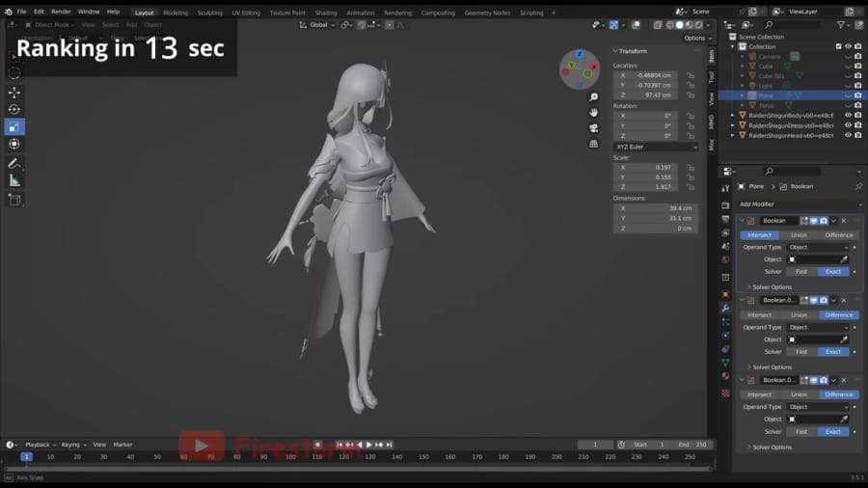Switch to Modeling workspace tab
This screenshot has height=488, width=868.
coord(176,13)
